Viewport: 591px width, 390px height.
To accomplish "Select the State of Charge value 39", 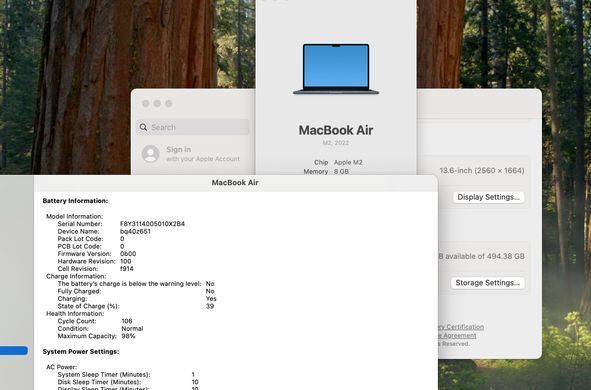I will click(x=210, y=306).
